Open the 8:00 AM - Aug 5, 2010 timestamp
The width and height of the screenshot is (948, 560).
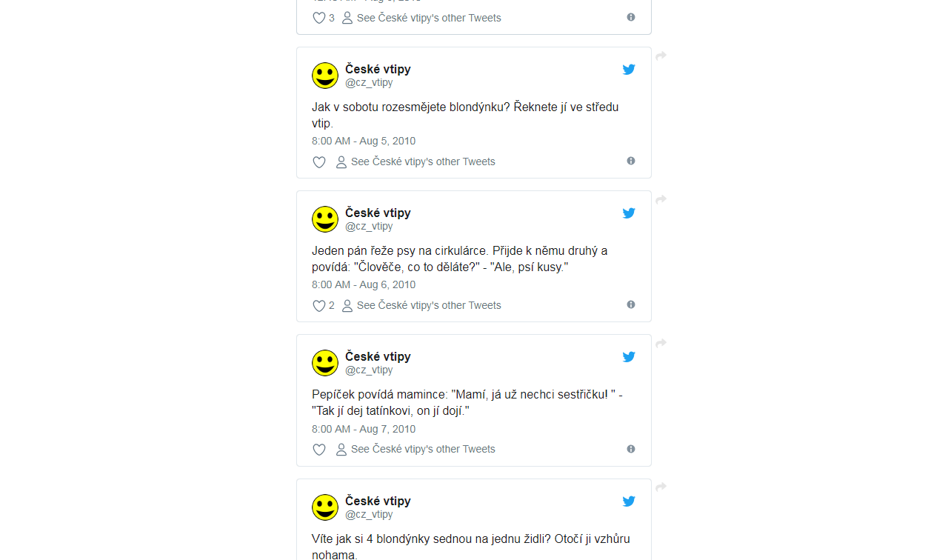[364, 141]
